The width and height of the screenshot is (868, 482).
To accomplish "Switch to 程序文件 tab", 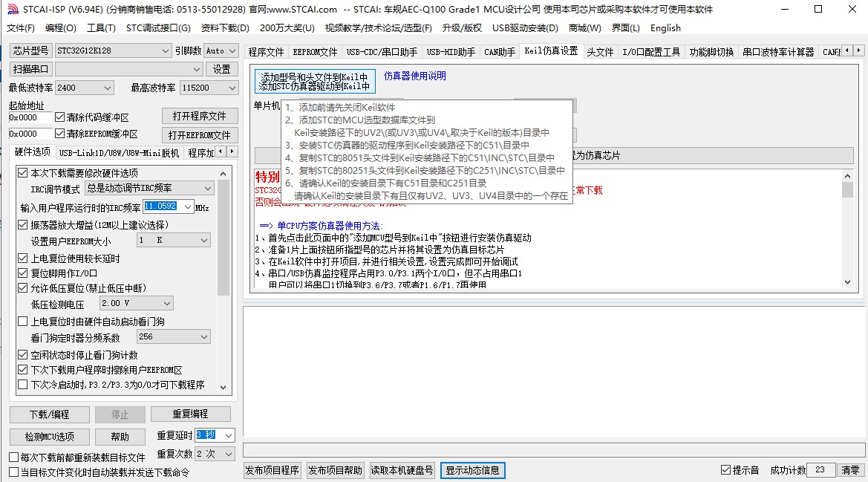I will pyautogui.click(x=267, y=51).
